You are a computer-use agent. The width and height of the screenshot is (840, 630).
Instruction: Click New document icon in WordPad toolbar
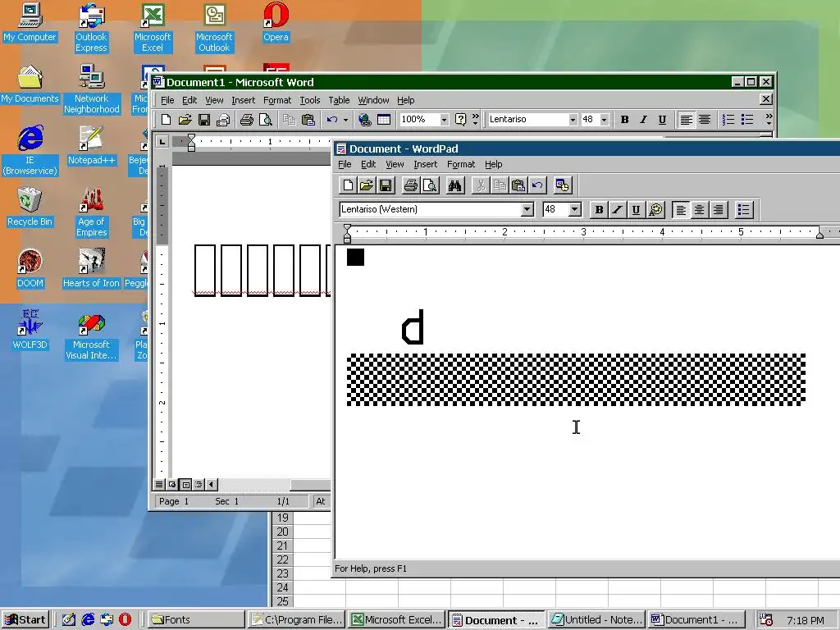point(348,186)
